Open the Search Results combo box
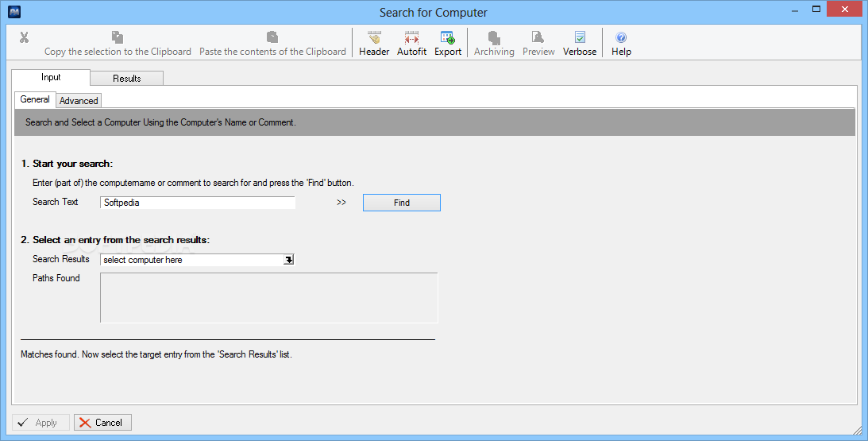 198,260
